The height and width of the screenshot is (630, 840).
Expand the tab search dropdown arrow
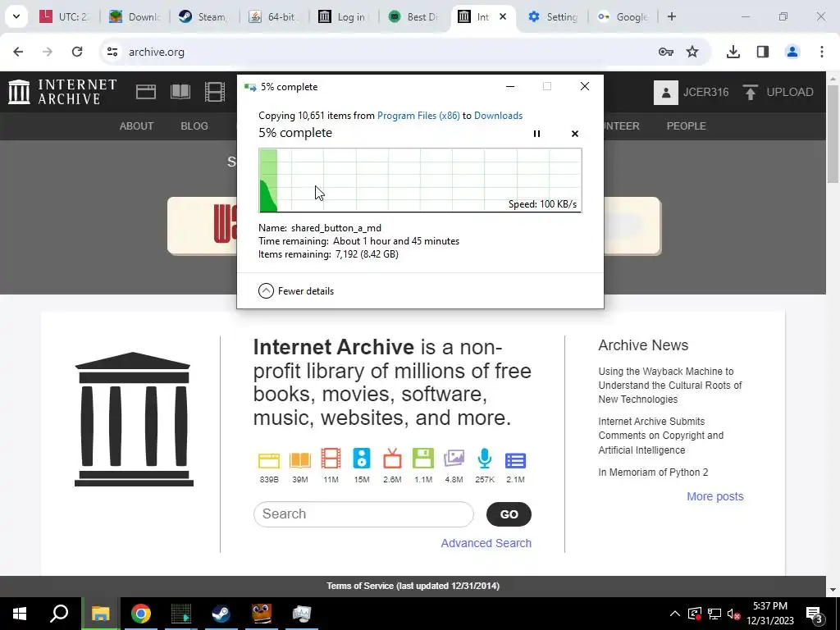click(x=16, y=16)
